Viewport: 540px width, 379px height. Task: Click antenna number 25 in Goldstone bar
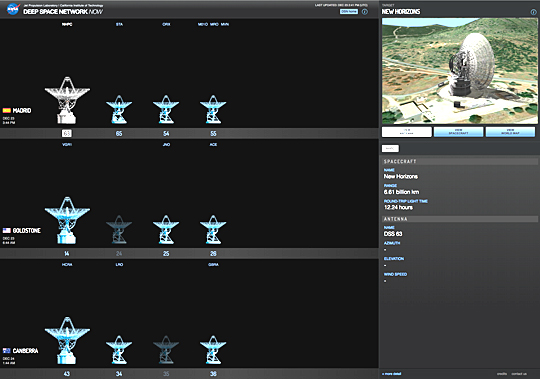click(166, 254)
